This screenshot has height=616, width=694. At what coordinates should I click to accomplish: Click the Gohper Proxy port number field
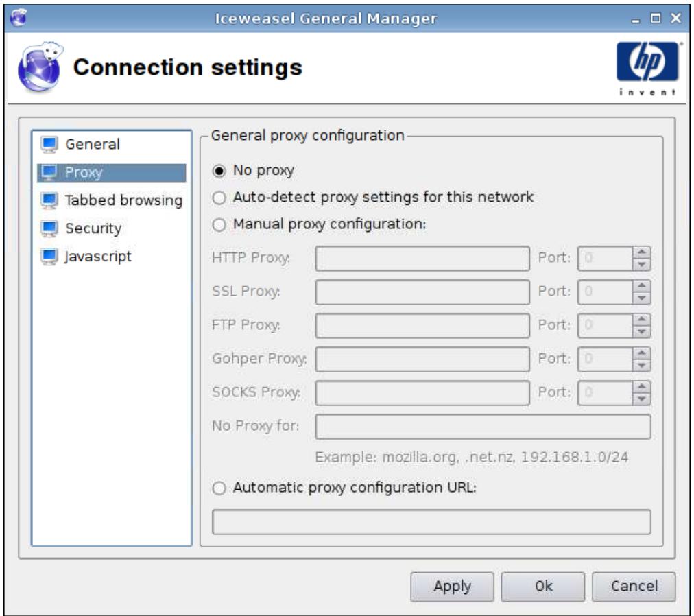(x=605, y=359)
